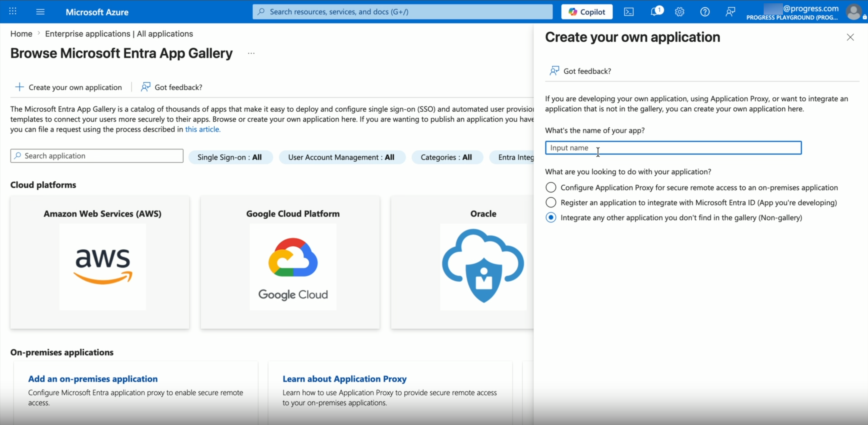Open Learn about Application Proxy link
The width and height of the screenshot is (868, 425).
click(344, 379)
